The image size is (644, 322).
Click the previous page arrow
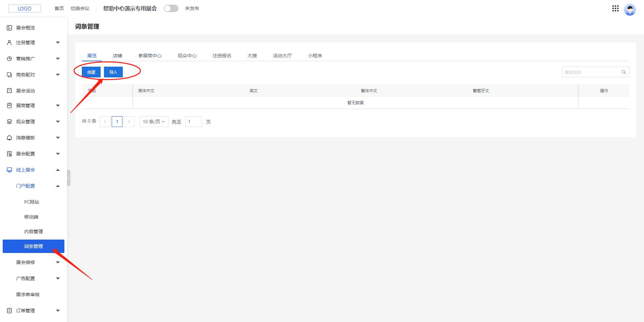pos(105,122)
